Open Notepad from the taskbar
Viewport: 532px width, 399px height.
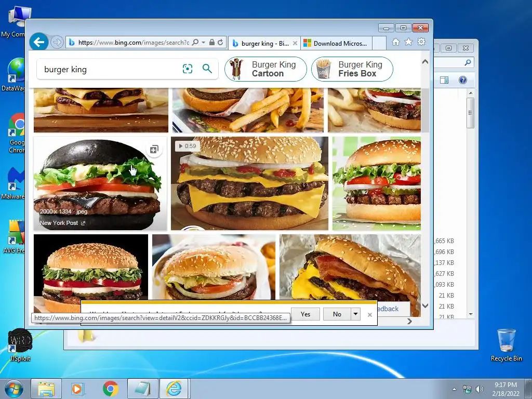click(143, 389)
